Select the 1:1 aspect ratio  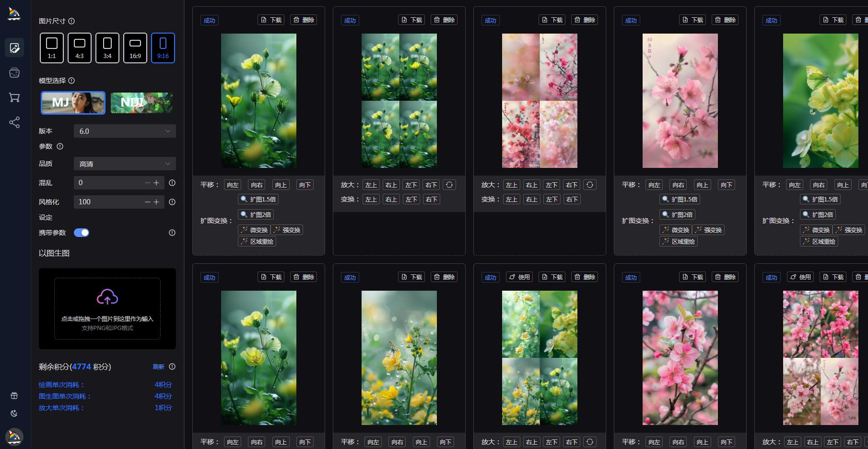pos(51,47)
